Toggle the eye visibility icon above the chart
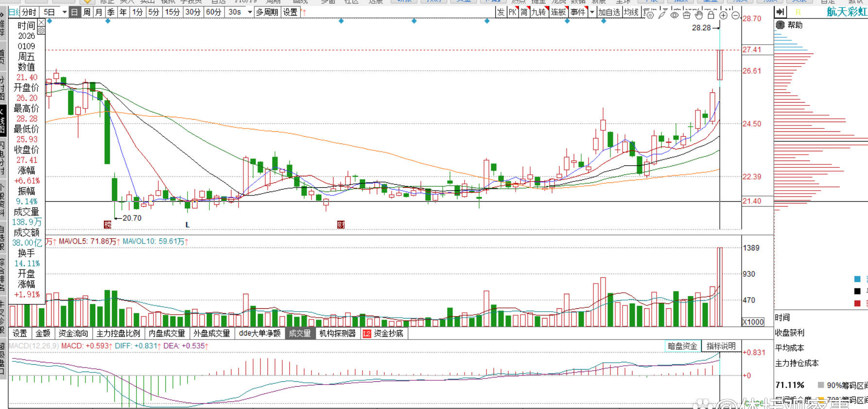Image resolution: width=868 pixels, height=409 pixels. coord(674,15)
